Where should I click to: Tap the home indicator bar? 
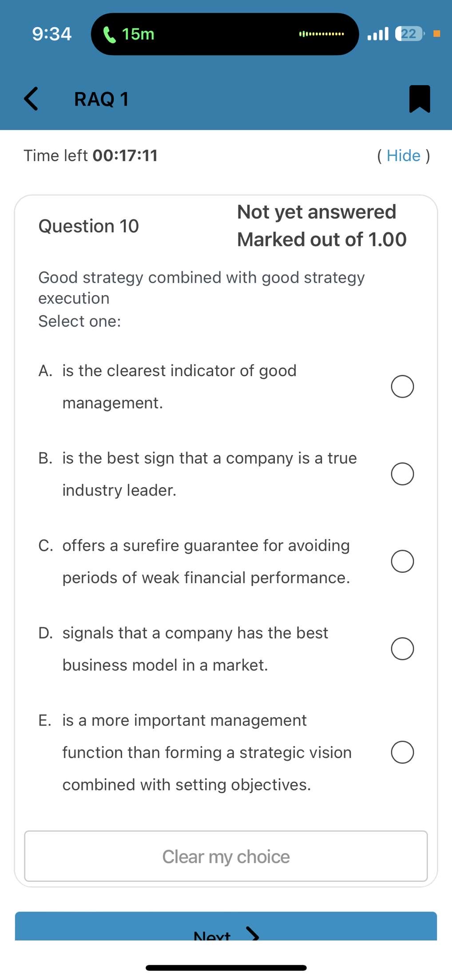coord(226,968)
